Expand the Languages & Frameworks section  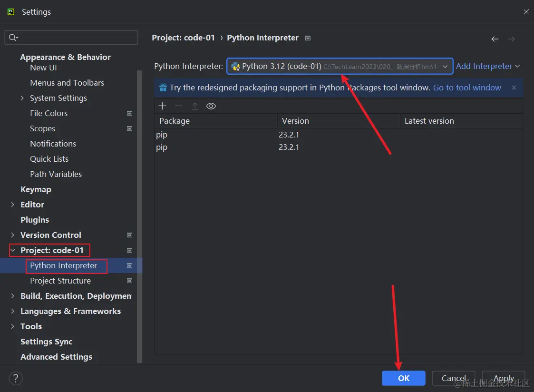12,311
